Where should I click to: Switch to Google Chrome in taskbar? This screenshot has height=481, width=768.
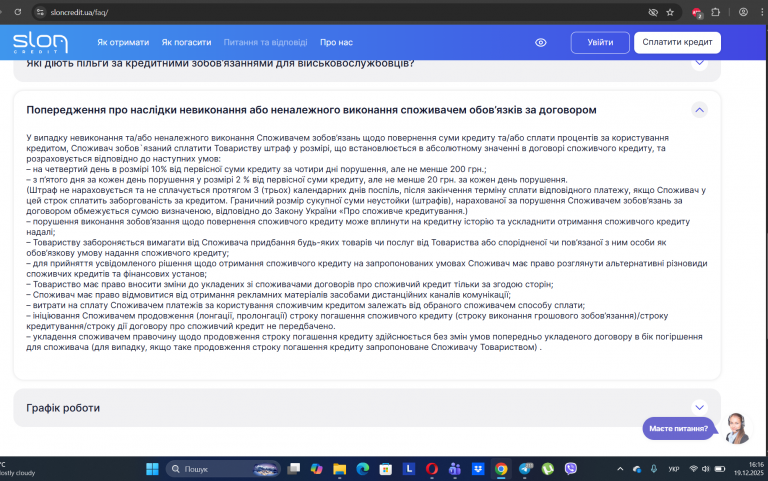point(501,469)
